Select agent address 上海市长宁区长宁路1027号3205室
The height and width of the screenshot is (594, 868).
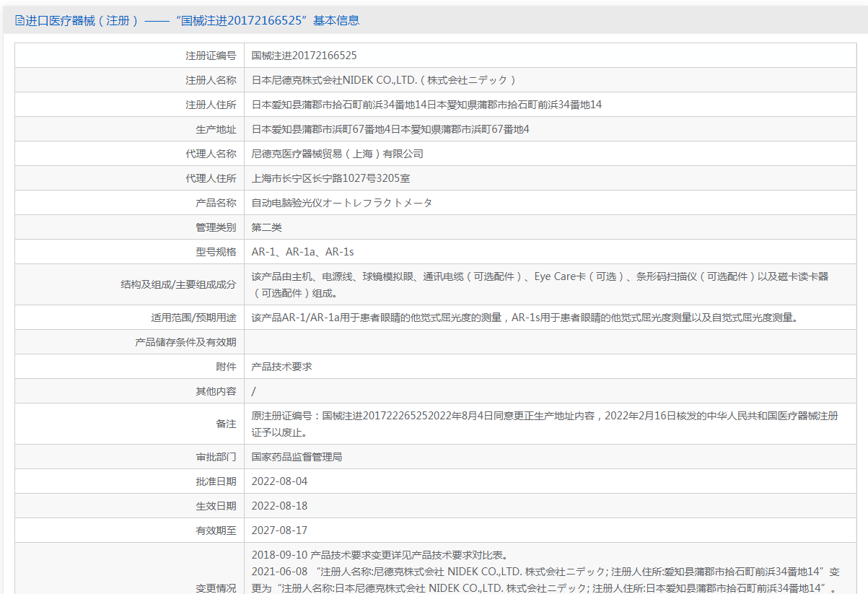pyautogui.click(x=330, y=178)
